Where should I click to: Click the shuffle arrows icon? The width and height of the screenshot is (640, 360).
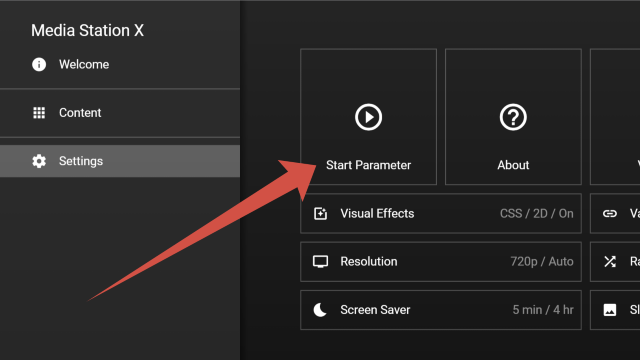(x=610, y=262)
